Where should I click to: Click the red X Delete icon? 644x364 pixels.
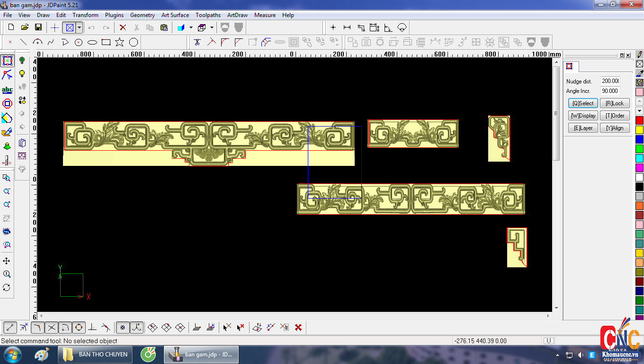[123, 27]
